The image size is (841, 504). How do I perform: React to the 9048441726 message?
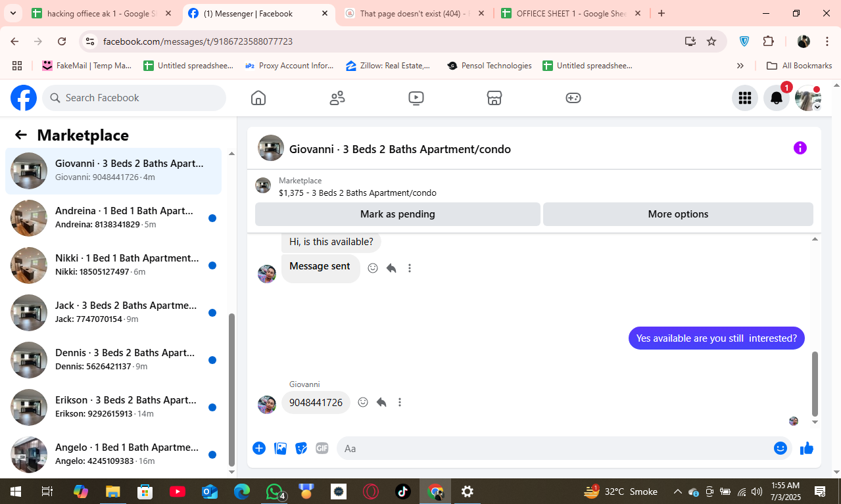(x=363, y=402)
